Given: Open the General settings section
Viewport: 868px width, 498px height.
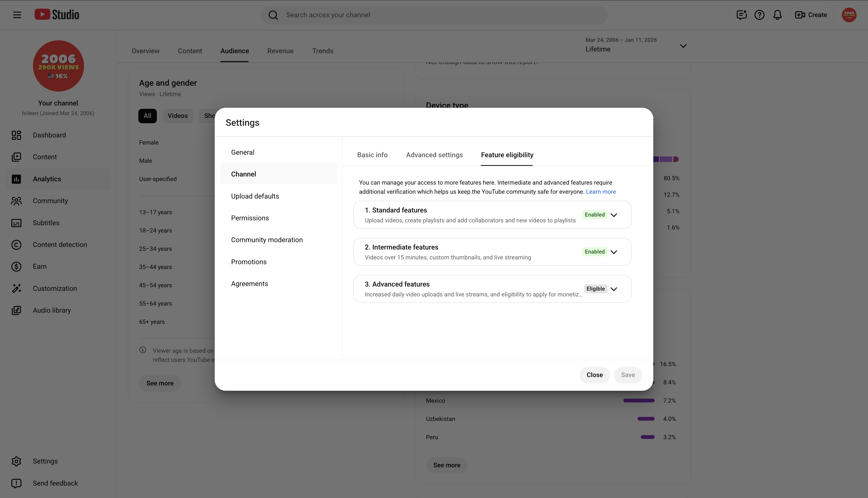Looking at the screenshot, I should click(279, 153).
